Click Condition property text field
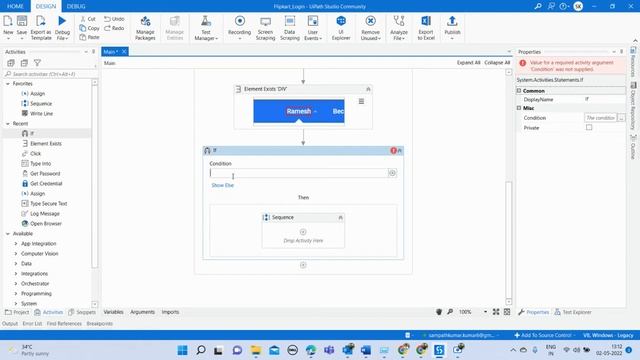Image resolution: width=640 pixels, height=360 pixels. point(600,118)
